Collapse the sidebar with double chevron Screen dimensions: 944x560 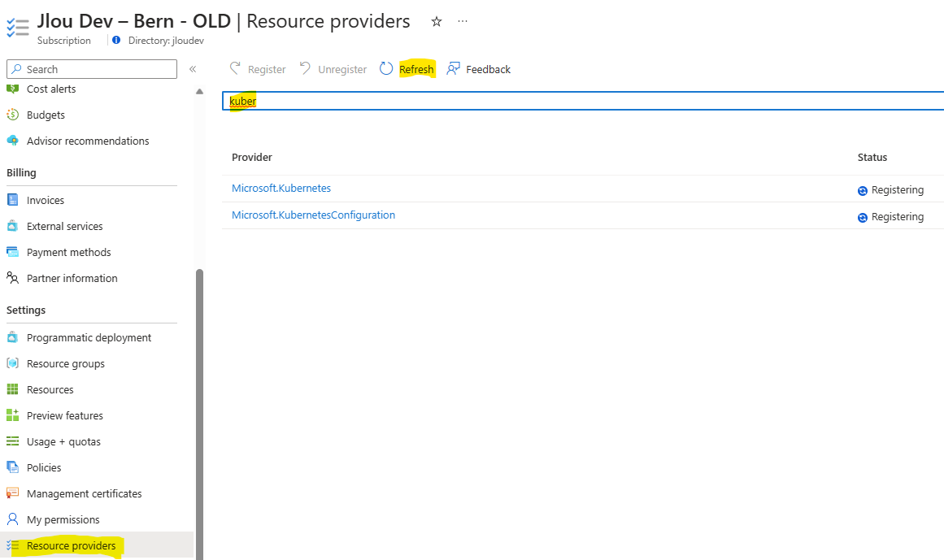(193, 69)
